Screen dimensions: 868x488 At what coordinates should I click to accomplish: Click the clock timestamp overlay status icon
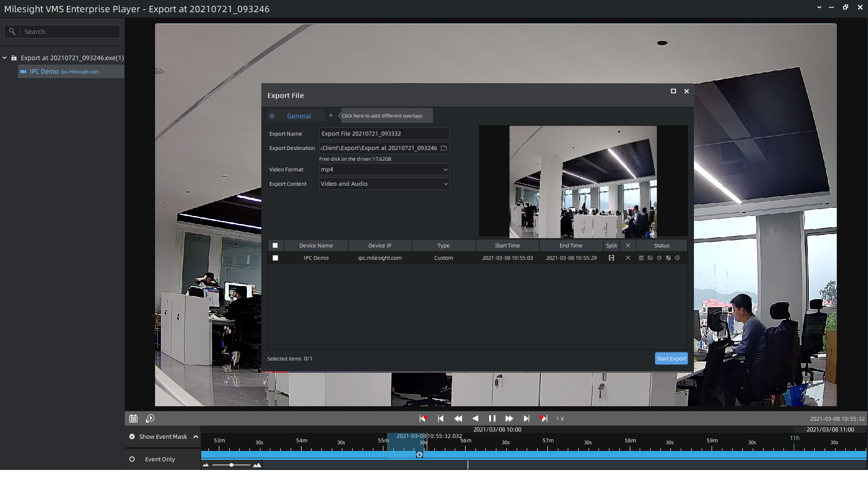pyautogui.click(x=659, y=258)
